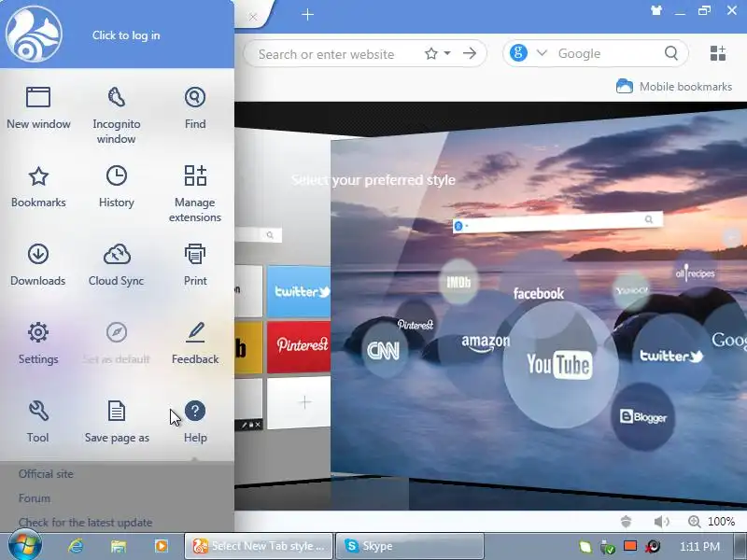The height and width of the screenshot is (560, 747).
Task: Click the go arrow in address bar
Action: (470, 53)
